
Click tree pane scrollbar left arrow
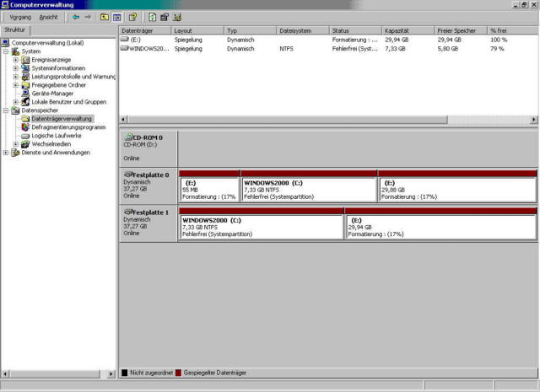tap(5, 373)
